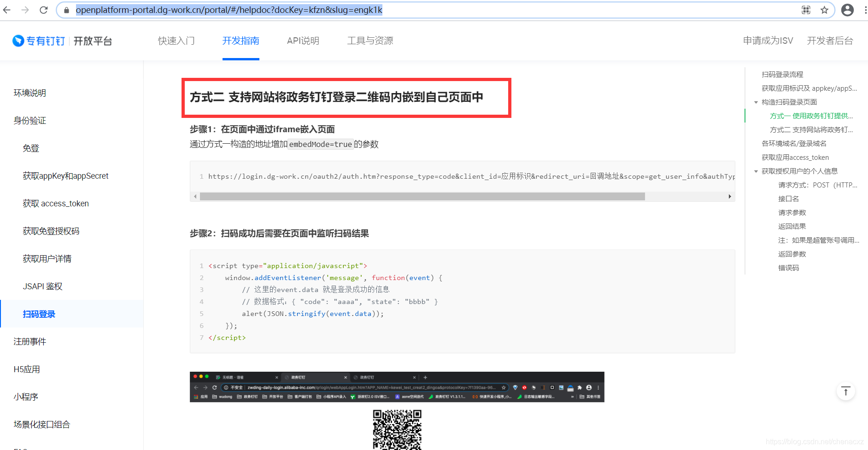Click the QR code image
The width and height of the screenshot is (868, 450).
coord(397,430)
